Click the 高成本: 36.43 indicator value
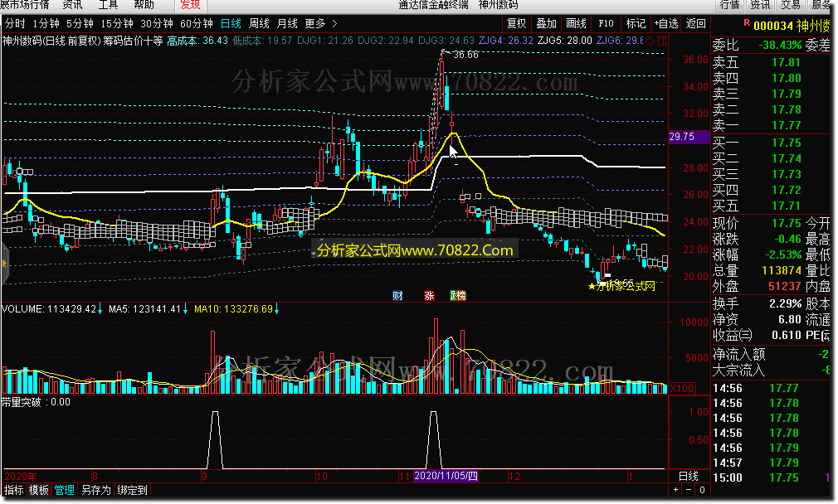Screen dimensions: 838x504 197,41
